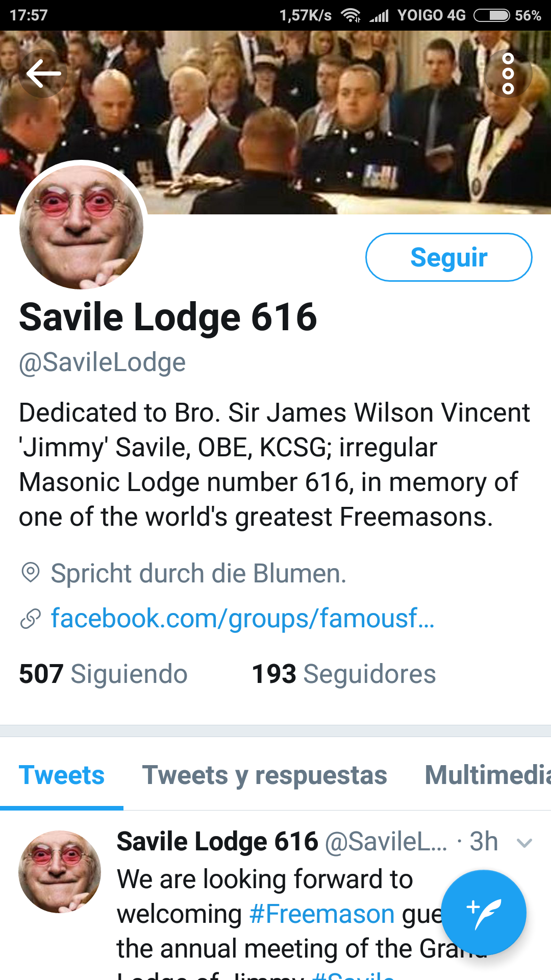Viewport: 551px width, 980px height.
Task: Open the facebook.com groups link
Action: 243,618
